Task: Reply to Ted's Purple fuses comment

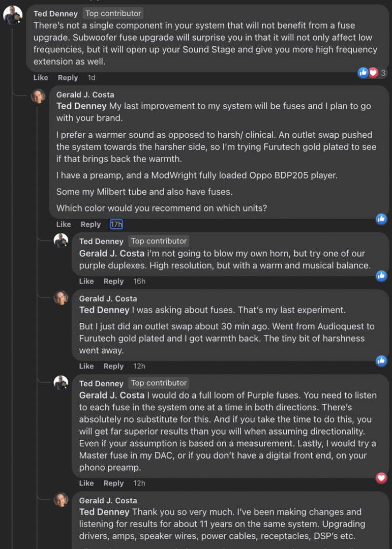Action: (113, 483)
